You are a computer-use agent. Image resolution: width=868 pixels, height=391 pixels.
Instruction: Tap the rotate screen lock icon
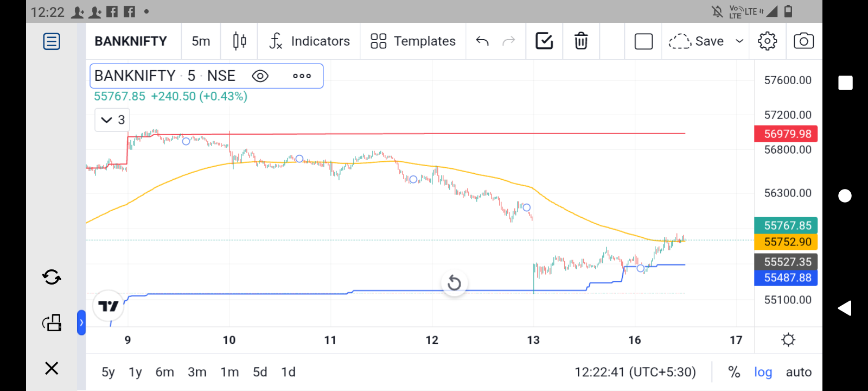pyautogui.click(x=52, y=323)
